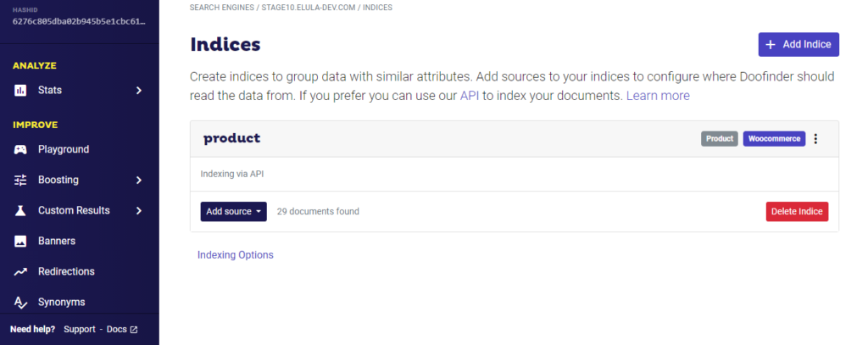Open the product index three-dot menu

click(816, 139)
